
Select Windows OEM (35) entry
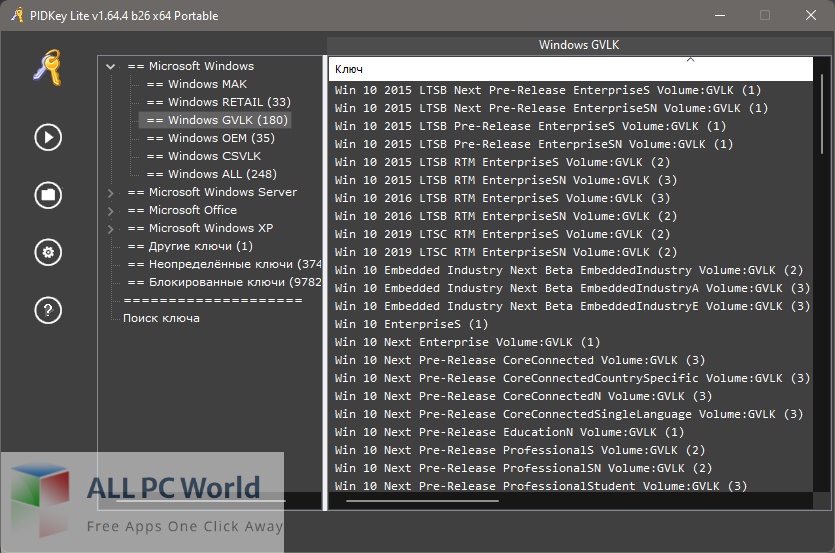click(210, 139)
